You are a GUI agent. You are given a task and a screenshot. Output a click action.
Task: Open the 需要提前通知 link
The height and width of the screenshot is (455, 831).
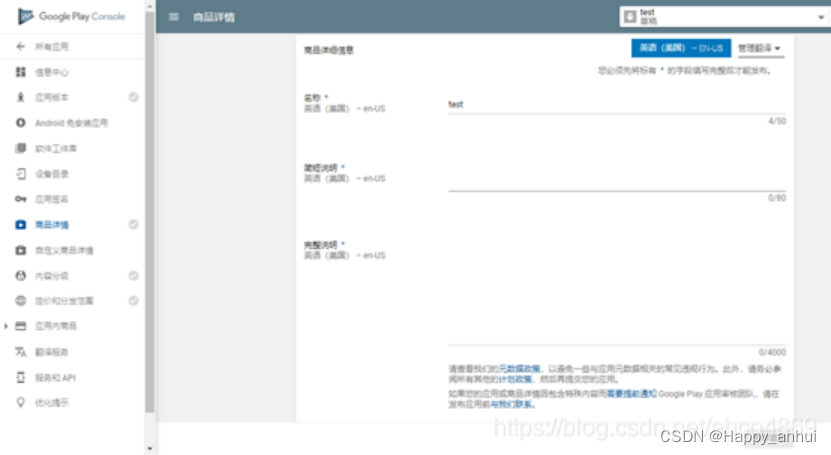[x=632, y=394]
